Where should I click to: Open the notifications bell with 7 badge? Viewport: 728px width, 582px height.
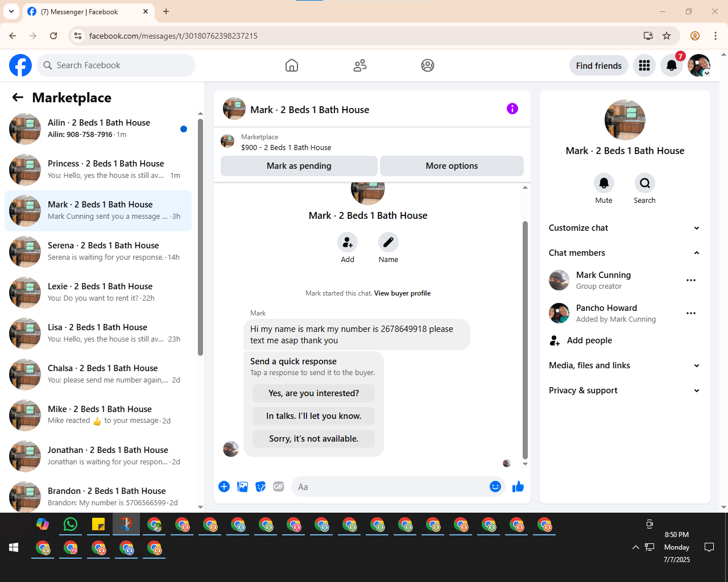point(672,65)
